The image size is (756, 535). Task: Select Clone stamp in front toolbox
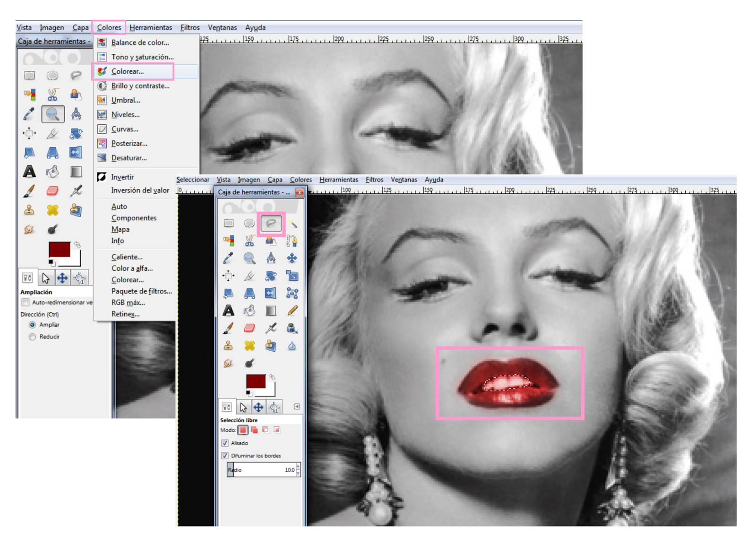[x=229, y=346]
